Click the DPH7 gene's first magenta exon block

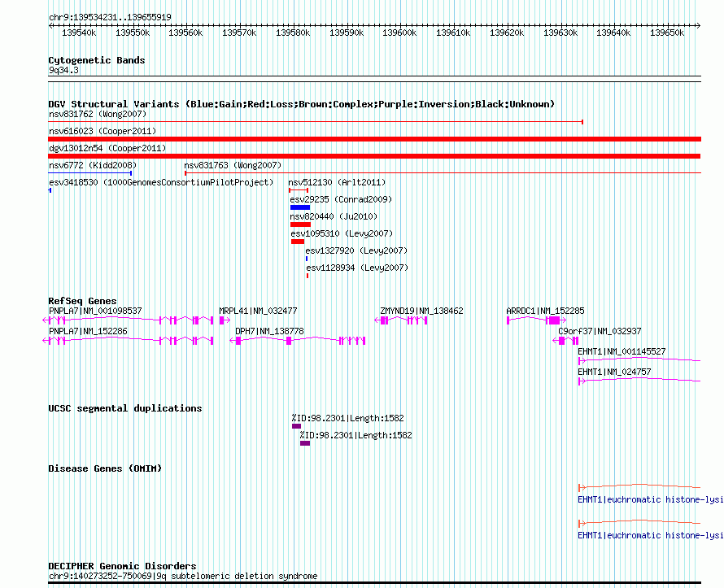(238, 341)
